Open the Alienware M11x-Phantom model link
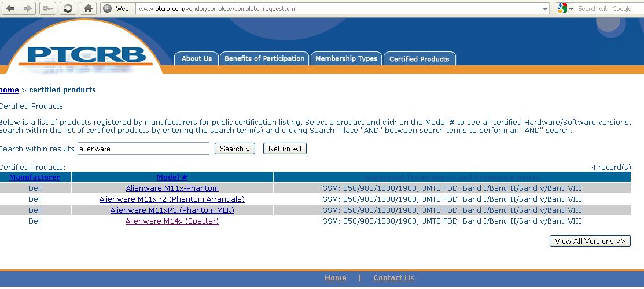644x289 pixels. (172, 188)
